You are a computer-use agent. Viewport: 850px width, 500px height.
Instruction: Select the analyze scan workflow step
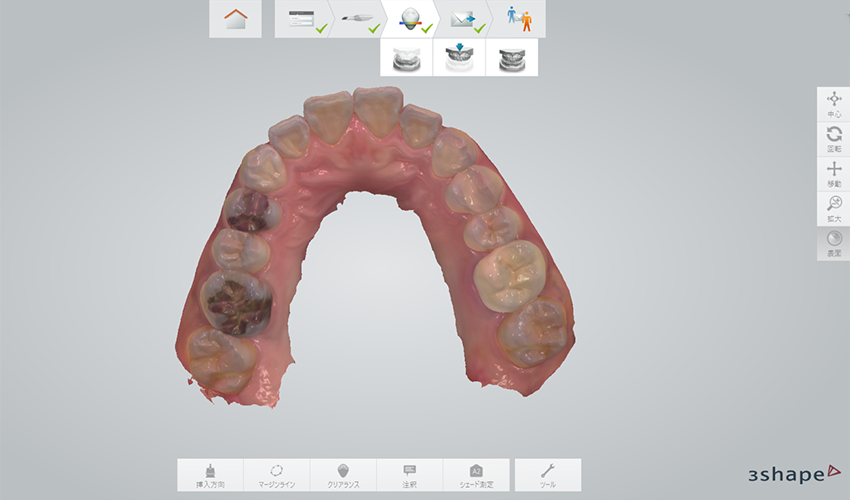(x=409, y=18)
